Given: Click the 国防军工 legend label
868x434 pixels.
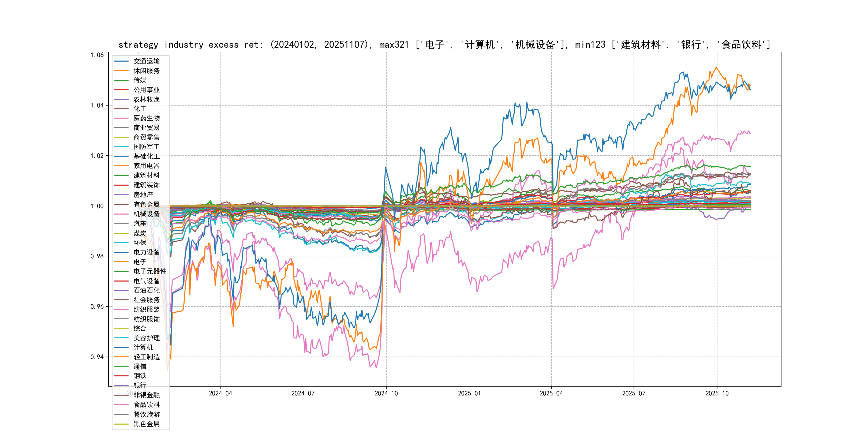Looking at the screenshot, I should pos(146,147).
